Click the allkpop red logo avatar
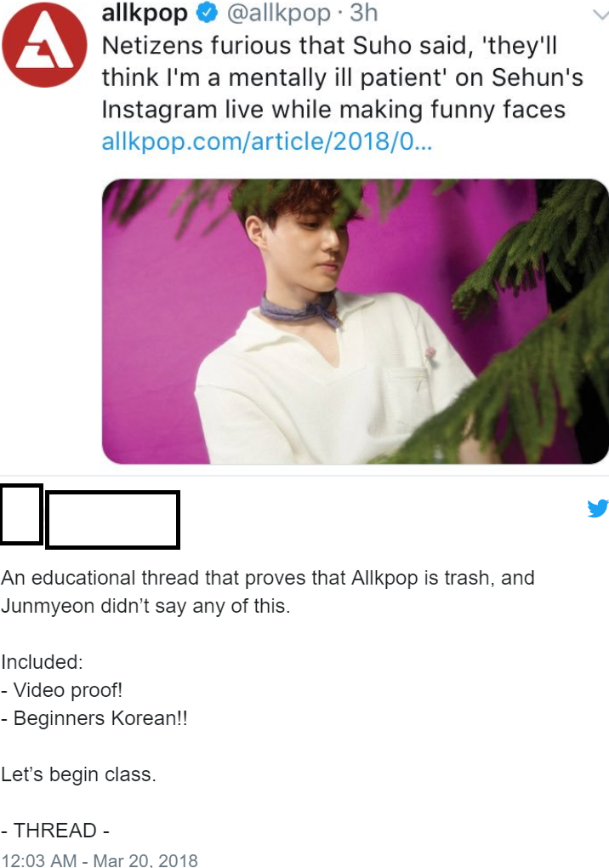The width and height of the screenshot is (609, 868). tap(44, 44)
